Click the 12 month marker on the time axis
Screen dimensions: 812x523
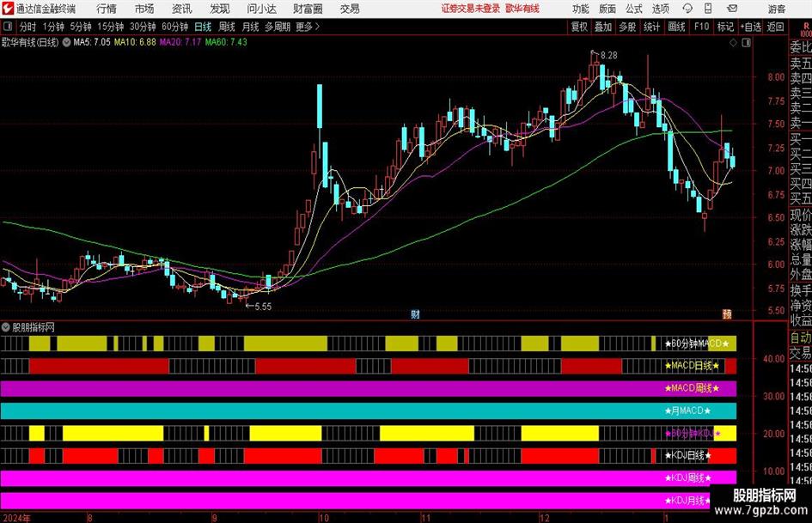[x=544, y=518]
